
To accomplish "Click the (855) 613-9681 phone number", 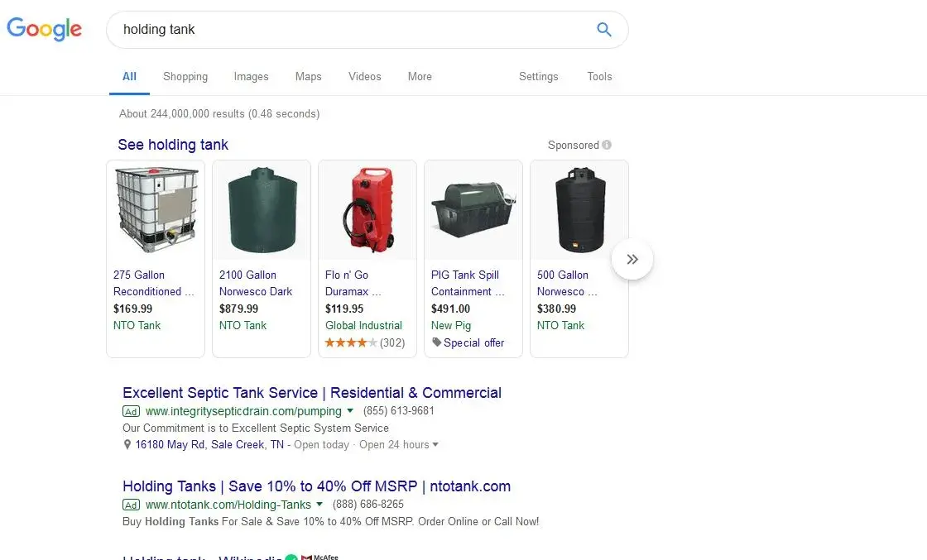I will (398, 410).
